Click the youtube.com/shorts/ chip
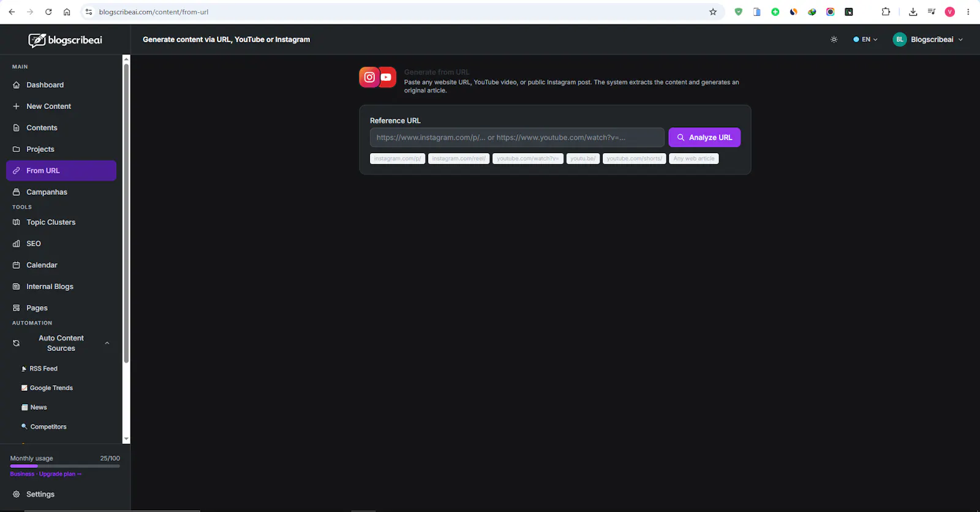Image resolution: width=980 pixels, height=512 pixels. point(635,159)
